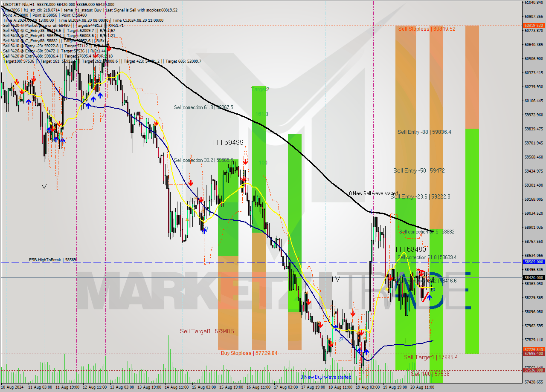Viewport: 546px width, 392px height.
Task: Click the current price tag 58420.000
Action: coord(533,277)
